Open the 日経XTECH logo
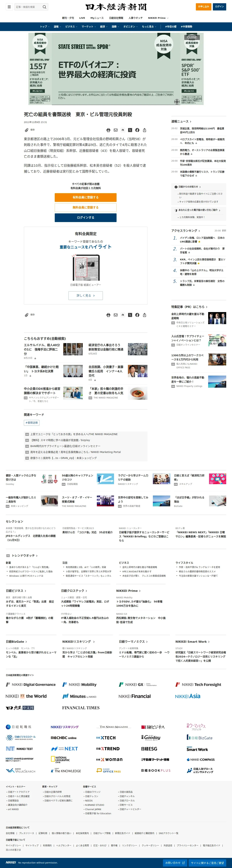The image size is (232, 868). coord(106,738)
